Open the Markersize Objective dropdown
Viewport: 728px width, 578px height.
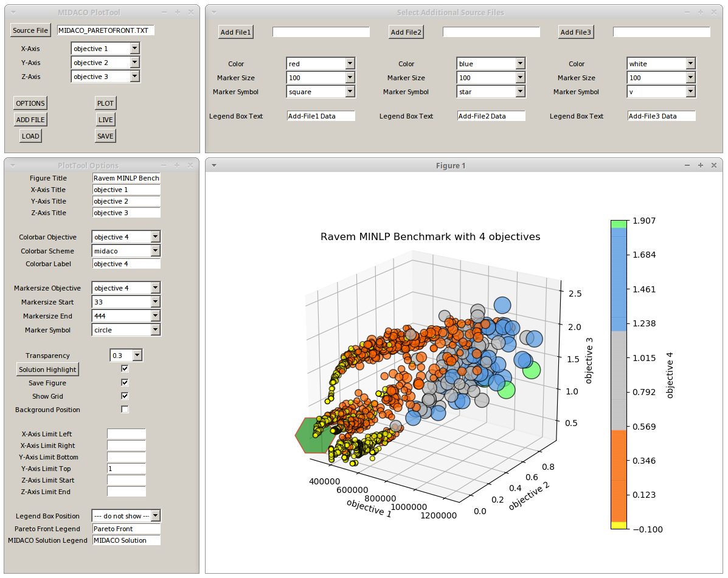pyautogui.click(x=127, y=288)
